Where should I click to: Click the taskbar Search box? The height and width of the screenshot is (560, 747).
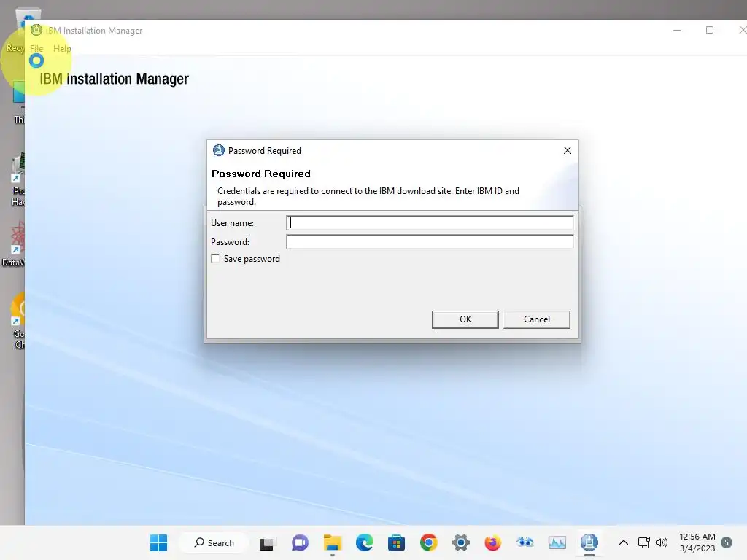pyautogui.click(x=214, y=542)
